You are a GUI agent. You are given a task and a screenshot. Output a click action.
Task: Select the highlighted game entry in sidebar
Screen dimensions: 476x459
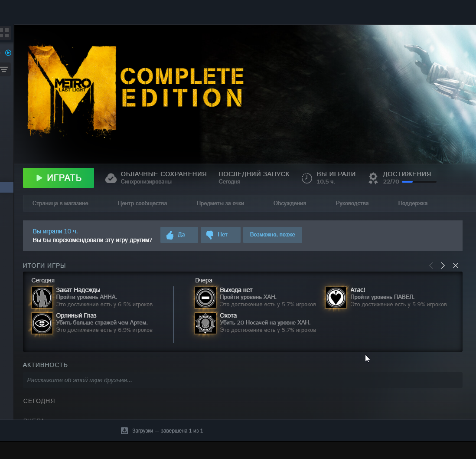click(x=7, y=187)
